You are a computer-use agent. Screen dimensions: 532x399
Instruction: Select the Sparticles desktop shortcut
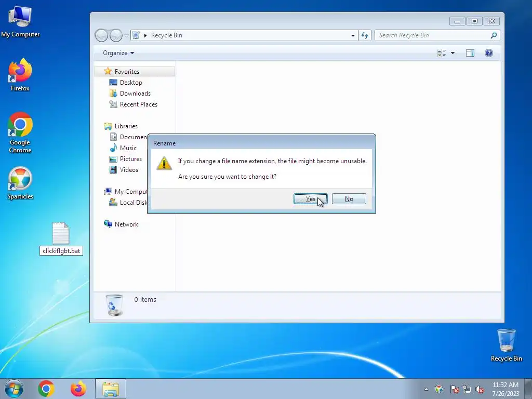tap(20, 183)
